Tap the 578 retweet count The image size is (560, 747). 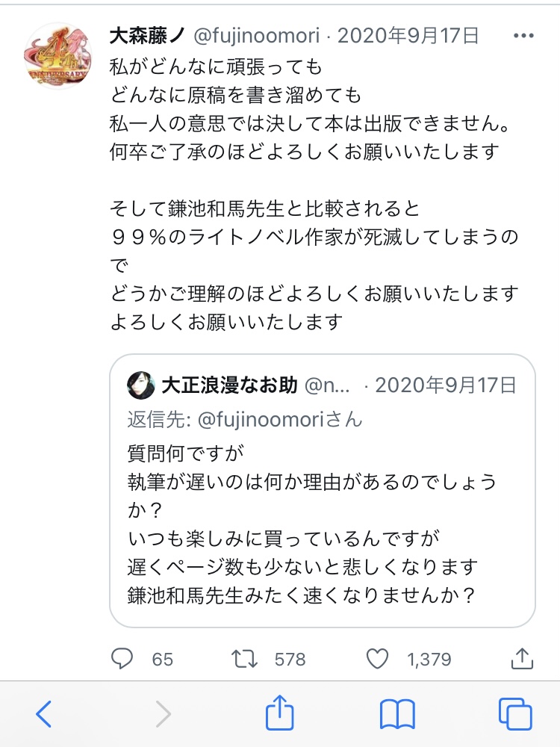(x=290, y=659)
